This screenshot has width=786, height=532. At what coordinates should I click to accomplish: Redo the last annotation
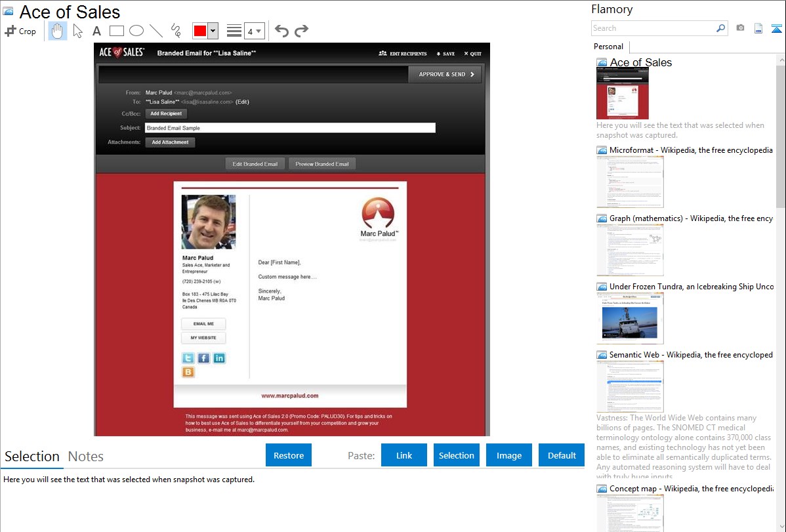(301, 31)
